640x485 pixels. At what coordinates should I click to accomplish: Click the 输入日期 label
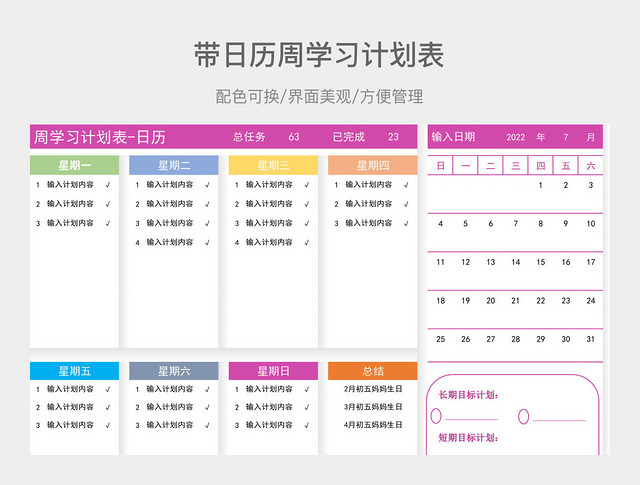coord(453,137)
